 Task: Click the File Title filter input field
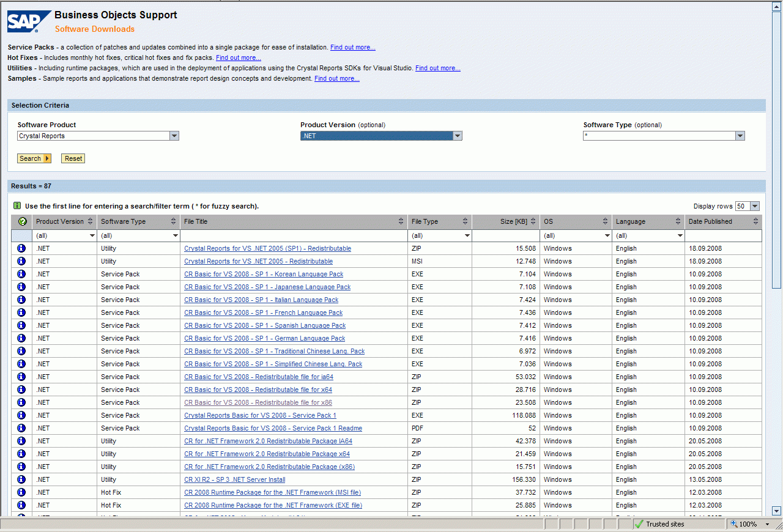pos(294,235)
